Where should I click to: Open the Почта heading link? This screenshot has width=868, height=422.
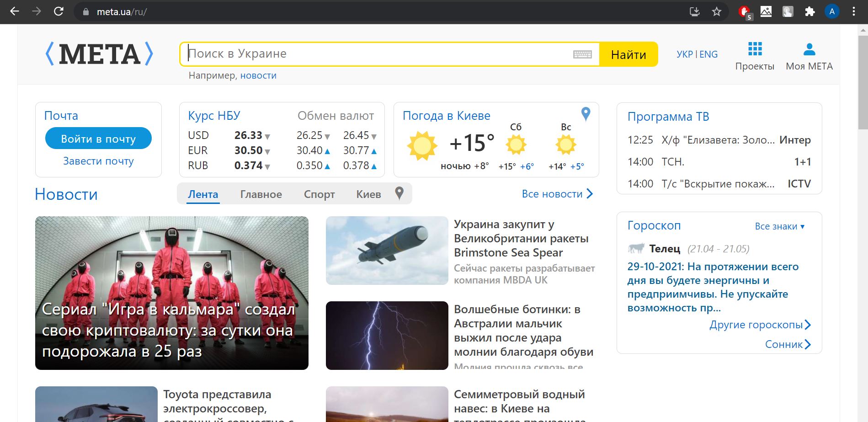[61, 116]
